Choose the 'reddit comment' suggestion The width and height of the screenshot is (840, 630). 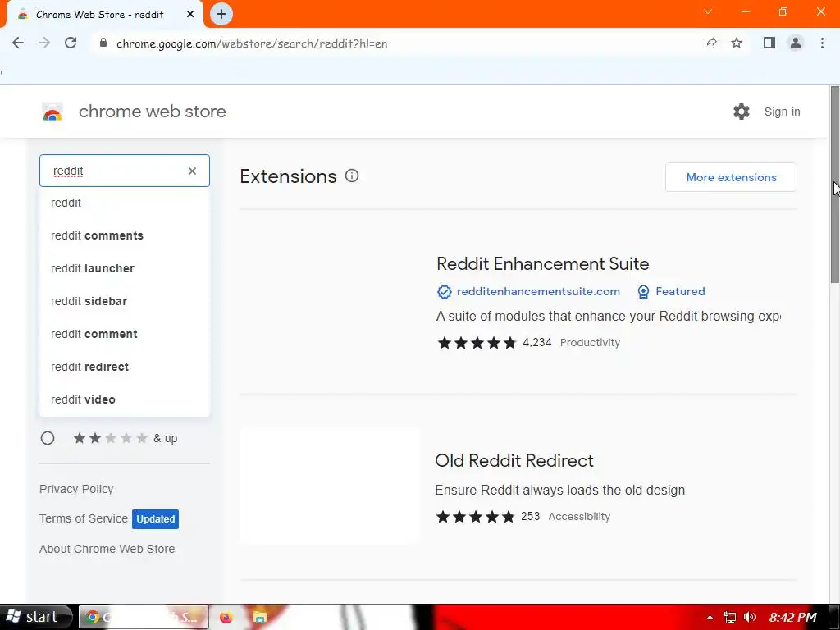[x=125, y=335]
